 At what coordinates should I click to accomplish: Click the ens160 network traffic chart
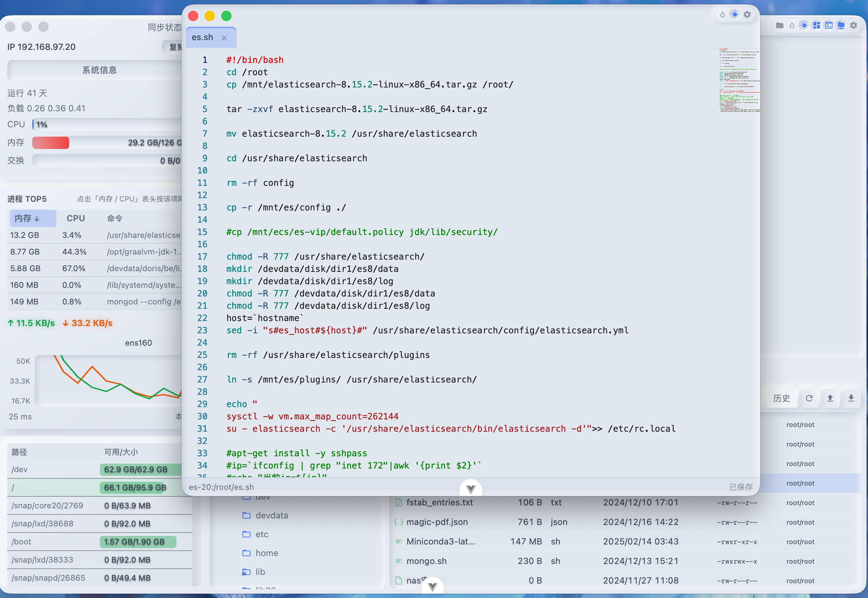click(109, 380)
